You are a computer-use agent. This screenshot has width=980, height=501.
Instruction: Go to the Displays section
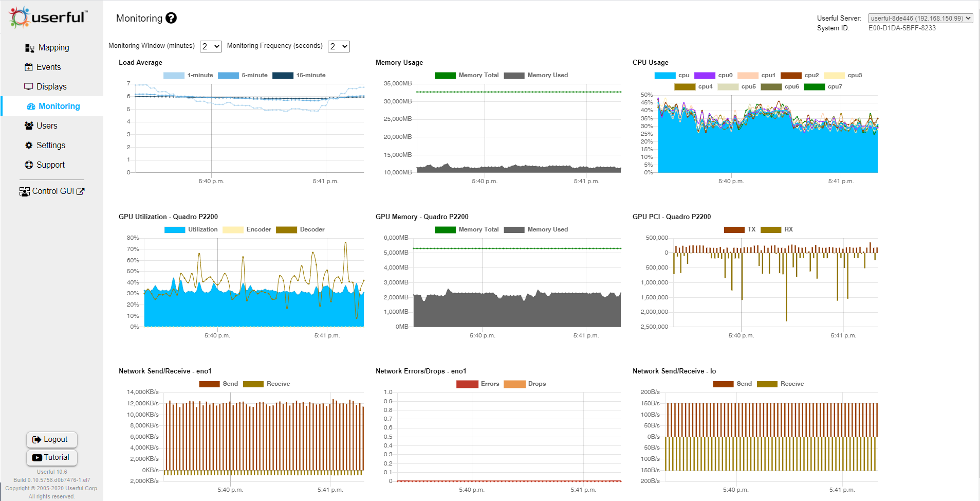pos(51,86)
